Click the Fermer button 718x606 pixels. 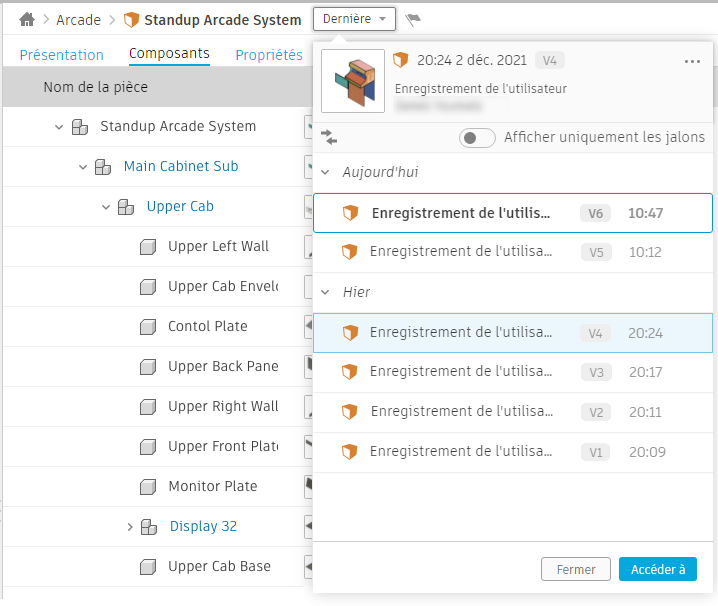tap(576, 569)
